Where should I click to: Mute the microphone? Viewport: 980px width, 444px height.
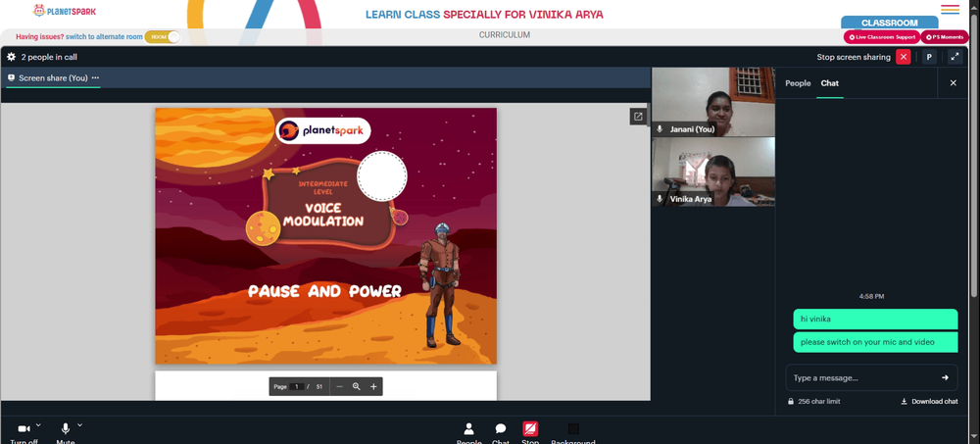point(65,429)
